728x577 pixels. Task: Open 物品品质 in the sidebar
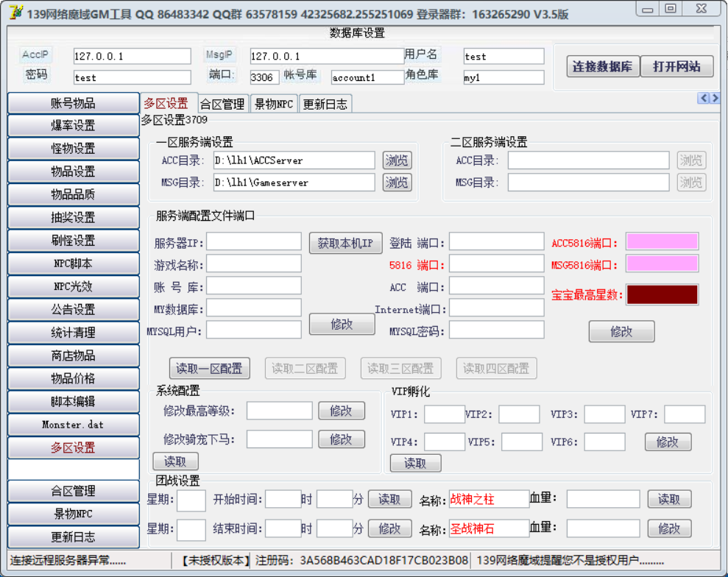(x=74, y=194)
